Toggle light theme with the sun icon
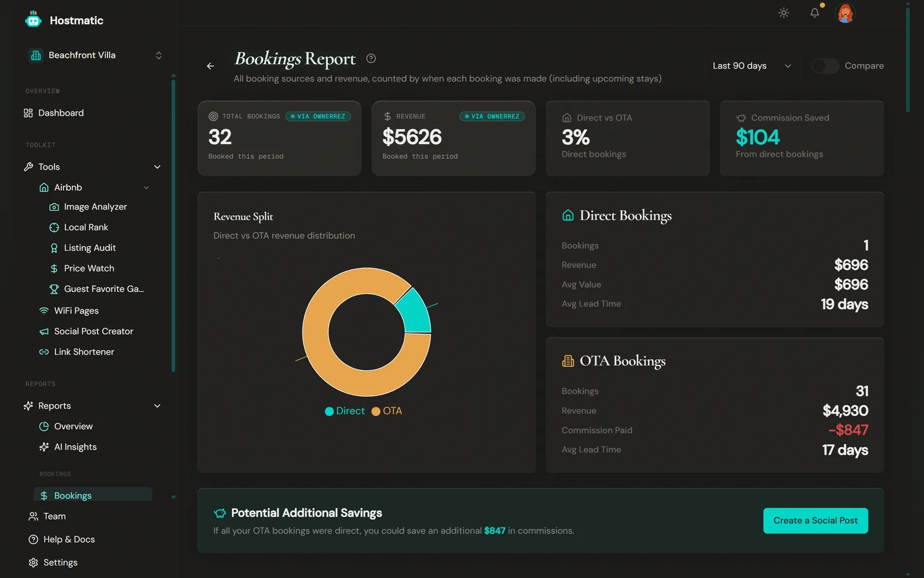The height and width of the screenshot is (578, 924). 784,13
